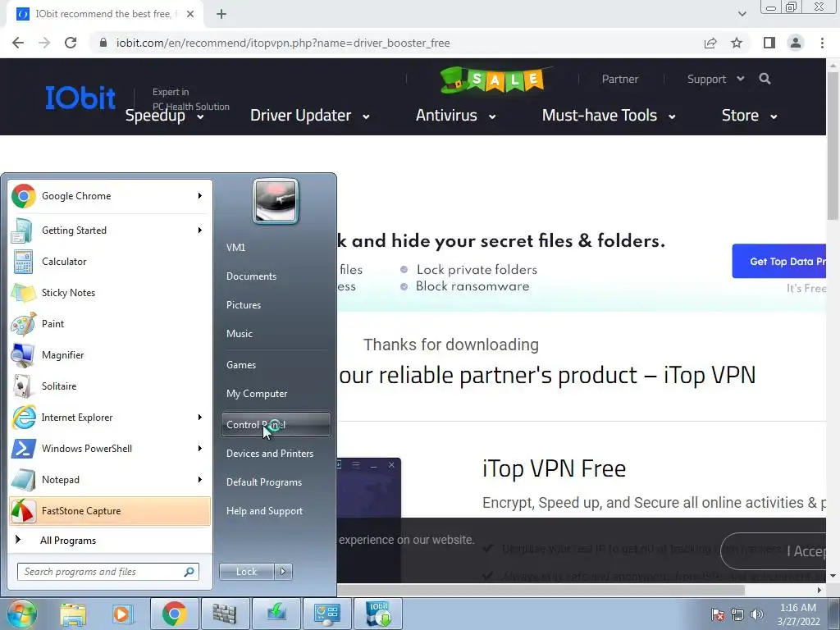
Task: Click Get Top Data Protector button
Action: 779,262
